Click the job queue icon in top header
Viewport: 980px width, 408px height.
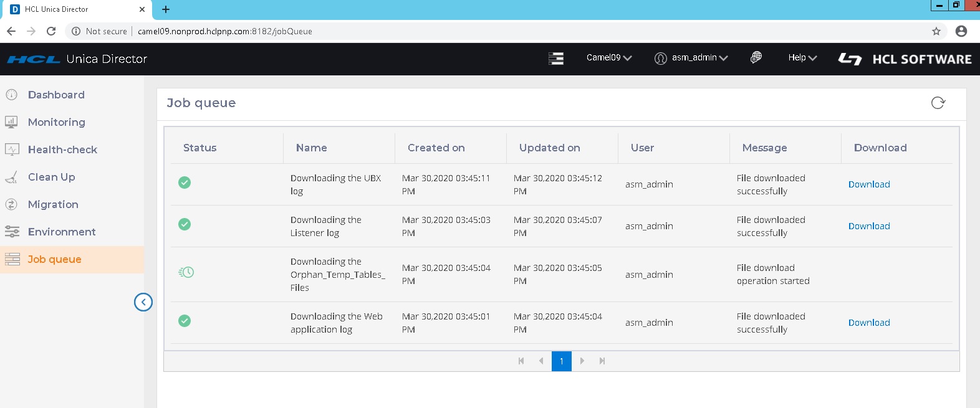coord(555,59)
